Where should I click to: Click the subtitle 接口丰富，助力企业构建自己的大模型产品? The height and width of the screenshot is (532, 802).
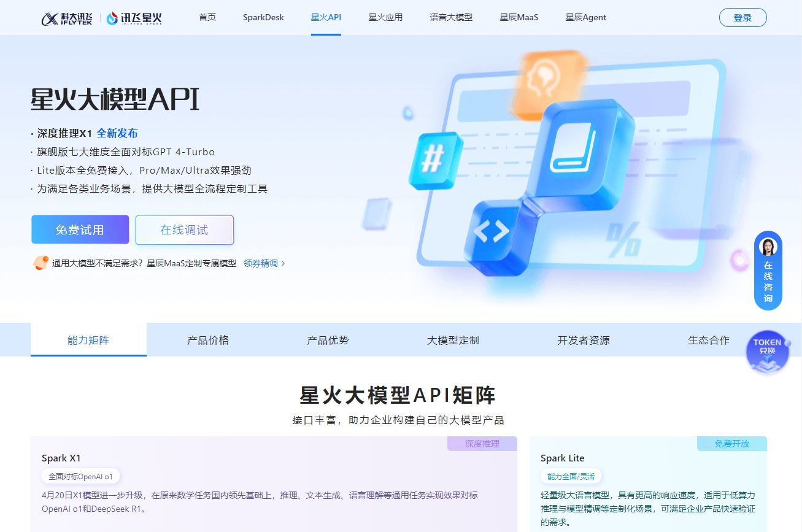(x=398, y=420)
